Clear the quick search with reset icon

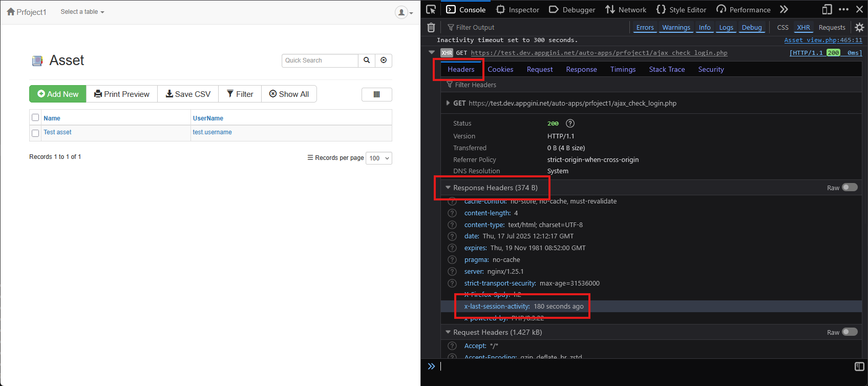click(x=384, y=60)
